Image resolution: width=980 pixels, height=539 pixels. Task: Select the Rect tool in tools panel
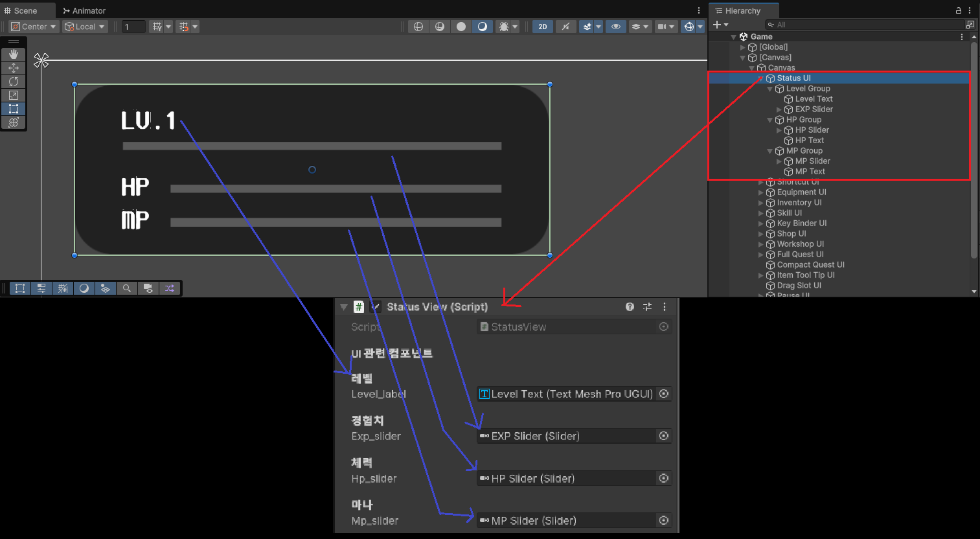[13, 109]
